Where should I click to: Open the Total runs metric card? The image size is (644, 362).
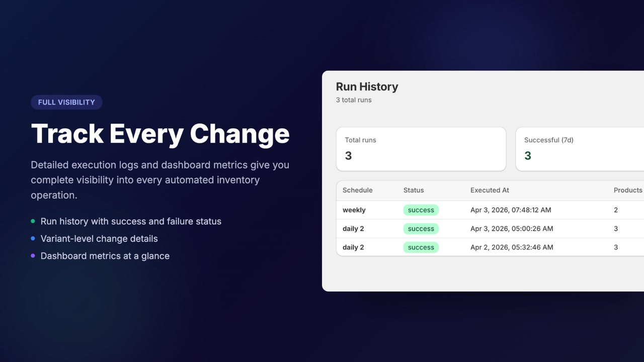coord(421,149)
